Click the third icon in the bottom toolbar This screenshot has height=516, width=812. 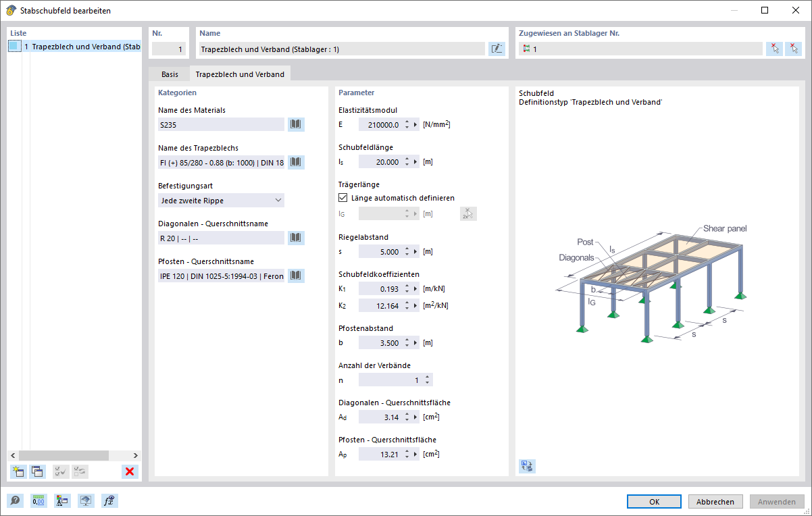[62, 500]
